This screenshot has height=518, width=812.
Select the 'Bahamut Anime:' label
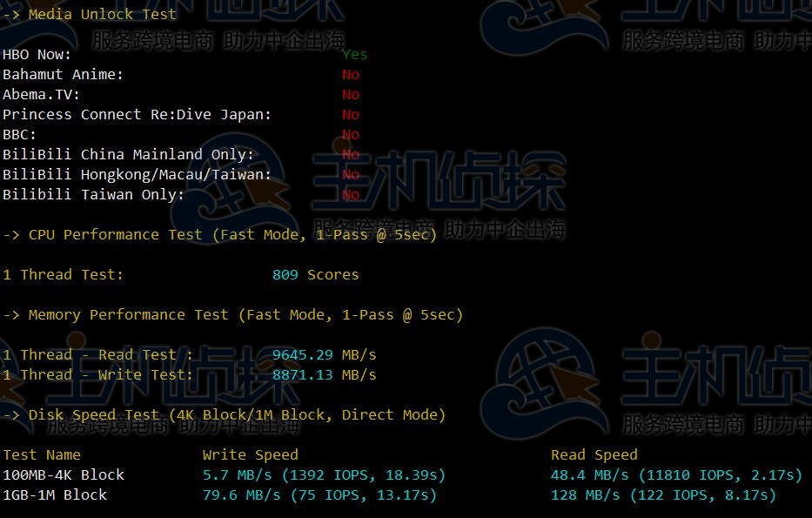point(64,75)
